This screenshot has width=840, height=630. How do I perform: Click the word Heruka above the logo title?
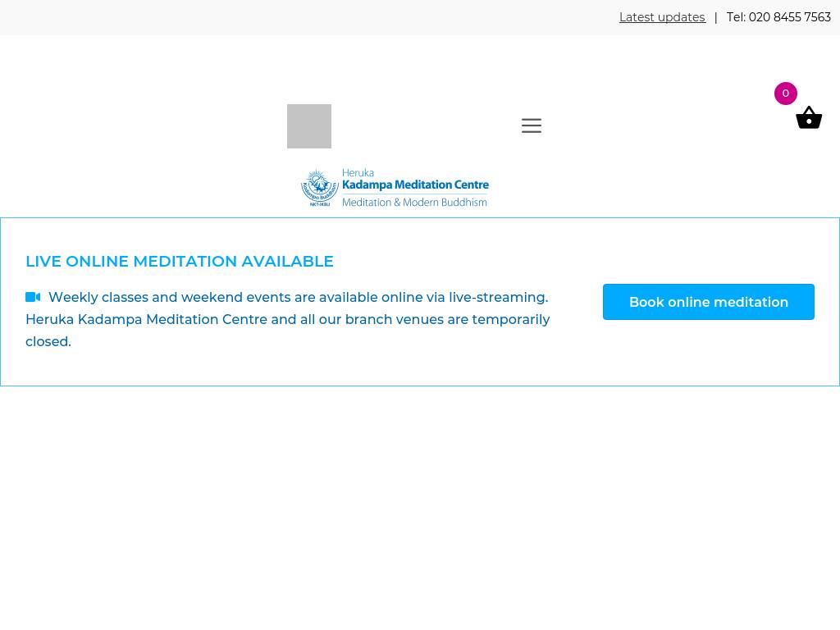(358, 173)
